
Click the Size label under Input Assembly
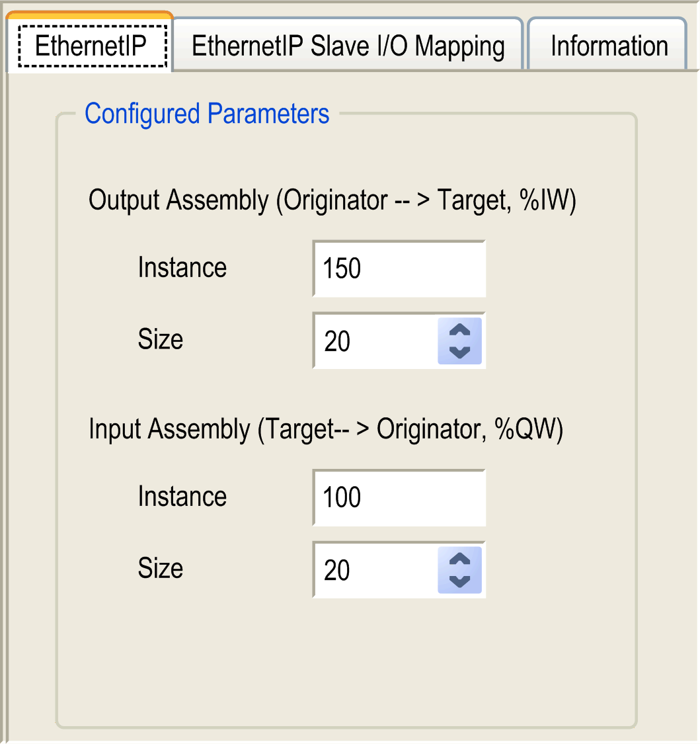(x=161, y=569)
